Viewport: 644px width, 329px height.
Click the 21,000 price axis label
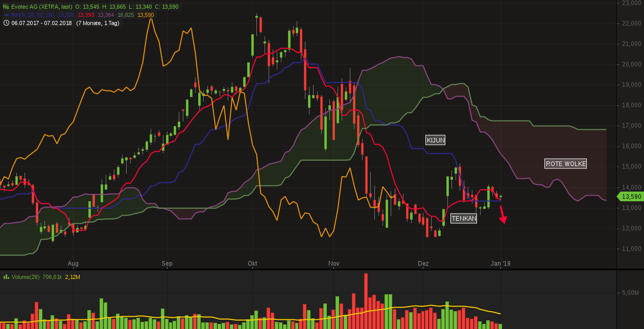[632, 44]
